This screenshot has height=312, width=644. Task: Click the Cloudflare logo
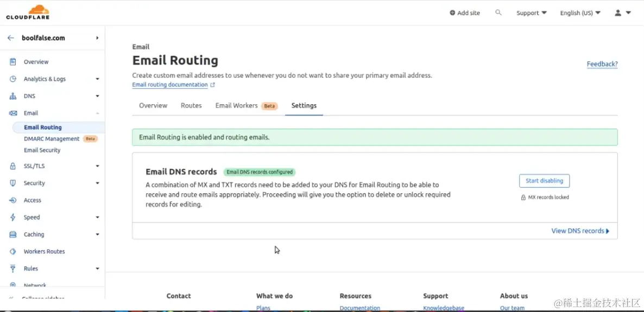pyautogui.click(x=28, y=12)
